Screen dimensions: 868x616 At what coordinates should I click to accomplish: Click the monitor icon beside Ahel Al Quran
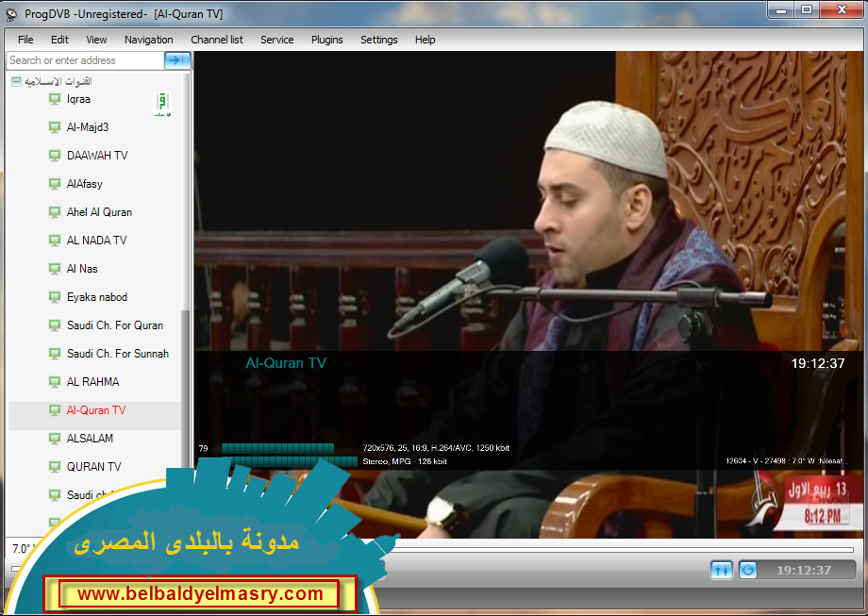(55, 212)
